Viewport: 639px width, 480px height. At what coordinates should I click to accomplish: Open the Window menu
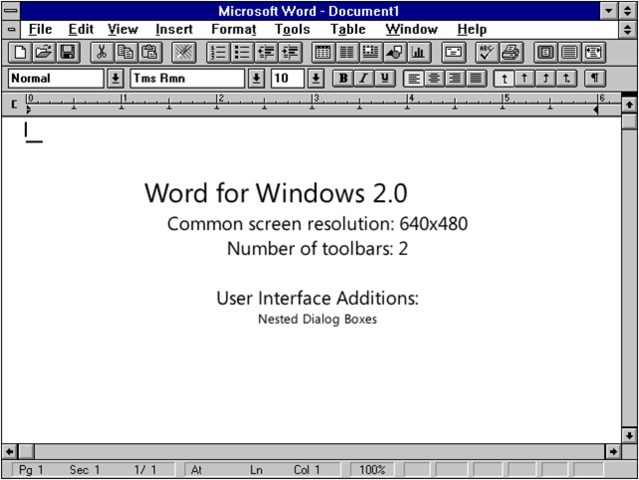[x=412, y=29]
